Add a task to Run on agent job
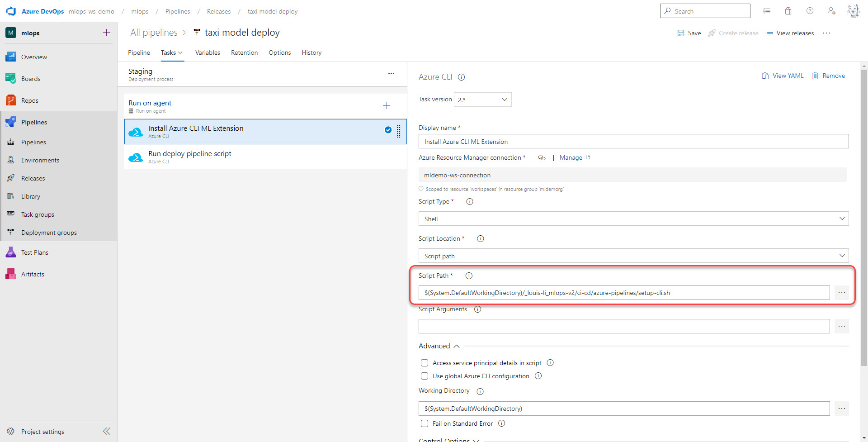868x442 pixels. coord(387,105)
